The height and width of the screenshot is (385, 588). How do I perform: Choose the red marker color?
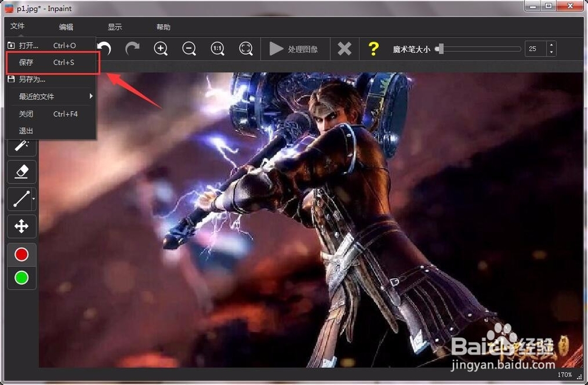tap(21, 255)
